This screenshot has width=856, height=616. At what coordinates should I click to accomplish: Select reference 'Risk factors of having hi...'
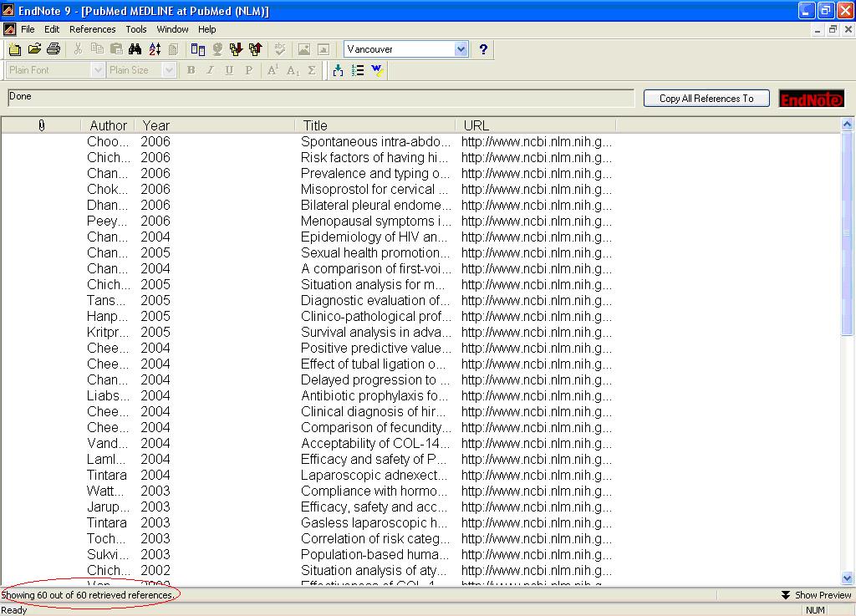click(x=374, y=158)
